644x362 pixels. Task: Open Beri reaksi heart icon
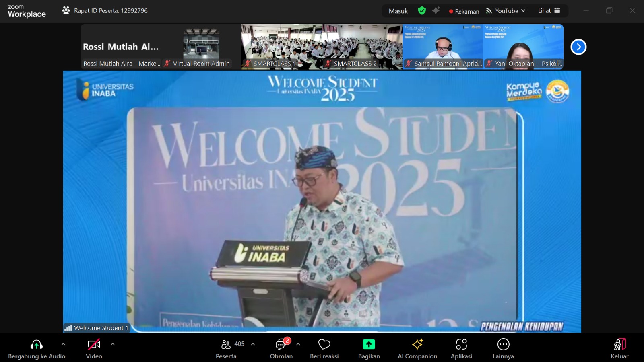pyautogui.click(x=324, y=344)
